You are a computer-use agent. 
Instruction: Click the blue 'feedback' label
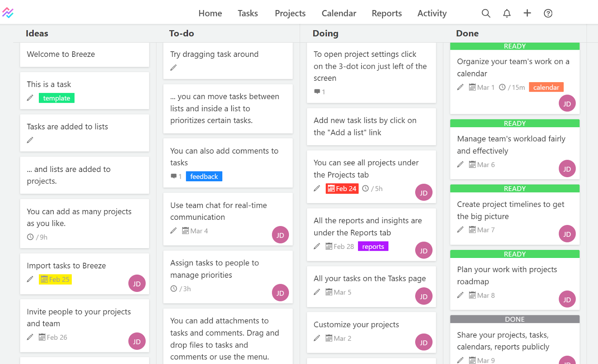204,176
